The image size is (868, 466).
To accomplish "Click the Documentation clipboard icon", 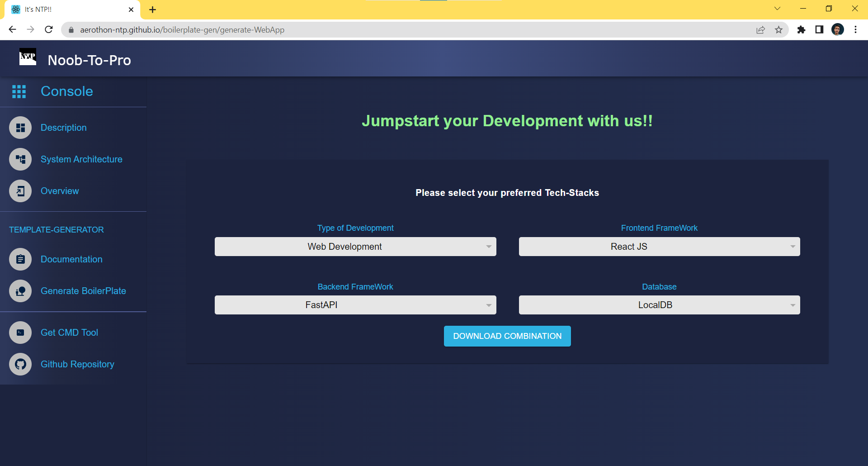I will coord(20,259).
